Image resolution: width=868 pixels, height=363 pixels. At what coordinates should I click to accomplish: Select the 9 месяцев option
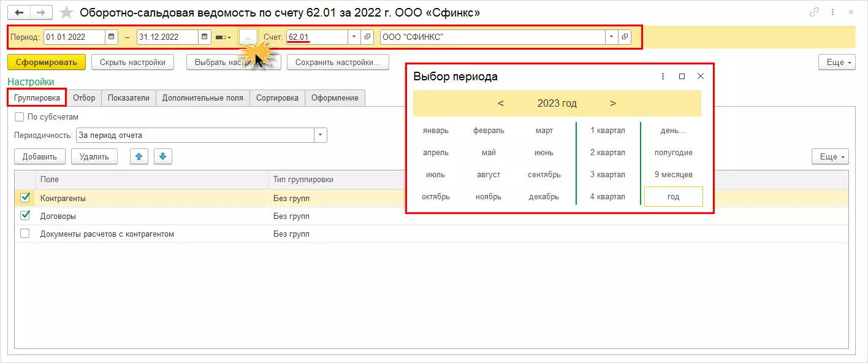673,174
